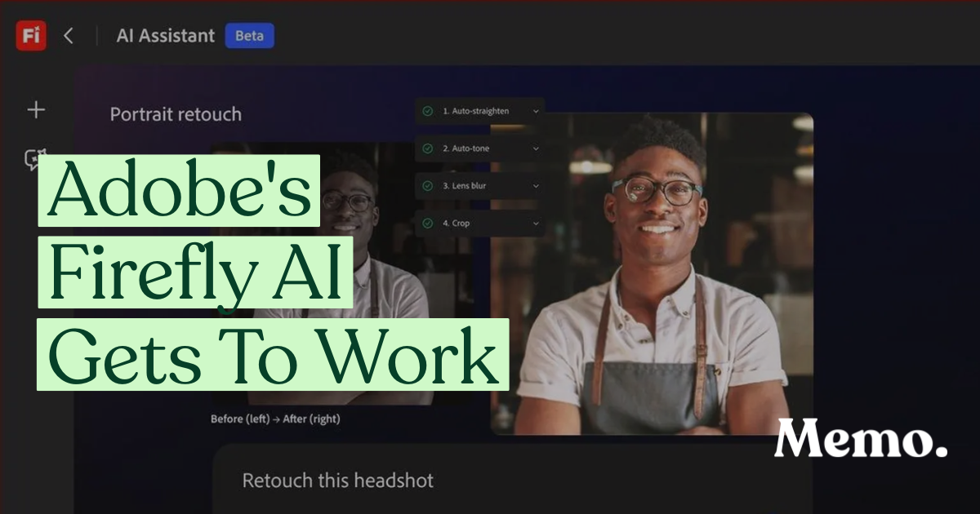
Task: Click the Auto-straighten green check icon
Action: click(427, 111)
